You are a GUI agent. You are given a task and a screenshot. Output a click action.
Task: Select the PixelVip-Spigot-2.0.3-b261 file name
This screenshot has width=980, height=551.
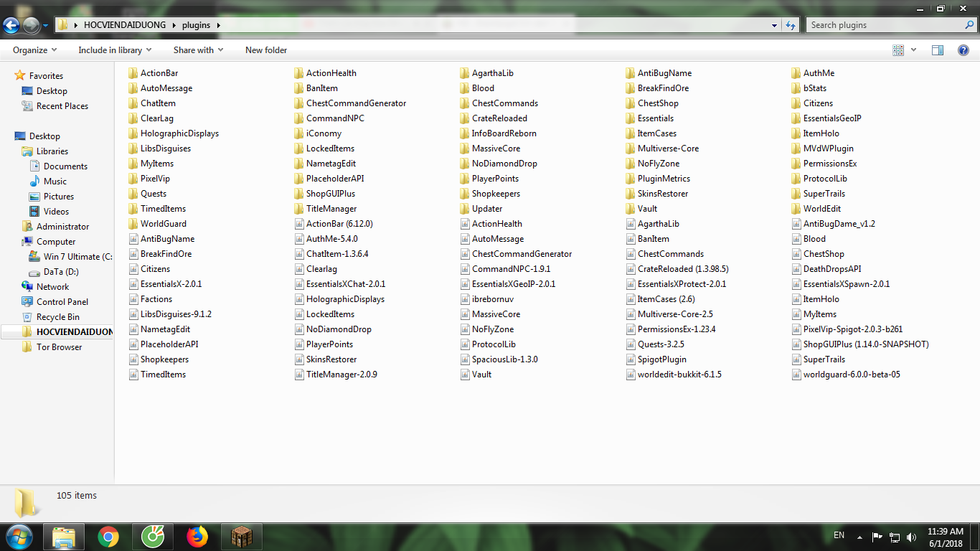point(853,329)
